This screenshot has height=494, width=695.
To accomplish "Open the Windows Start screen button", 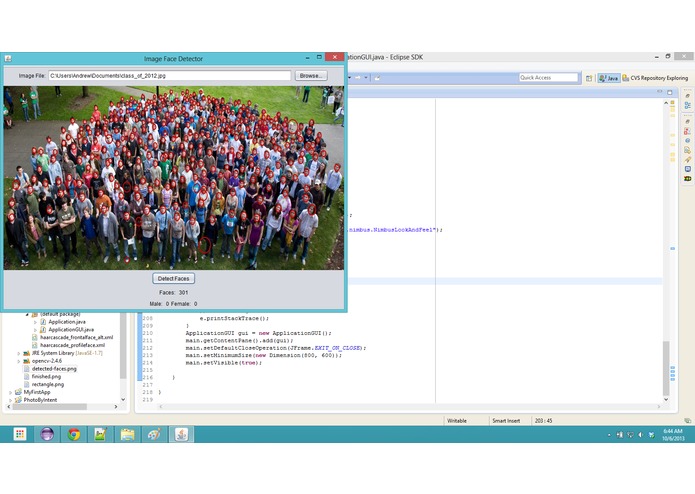I will 20,435.
